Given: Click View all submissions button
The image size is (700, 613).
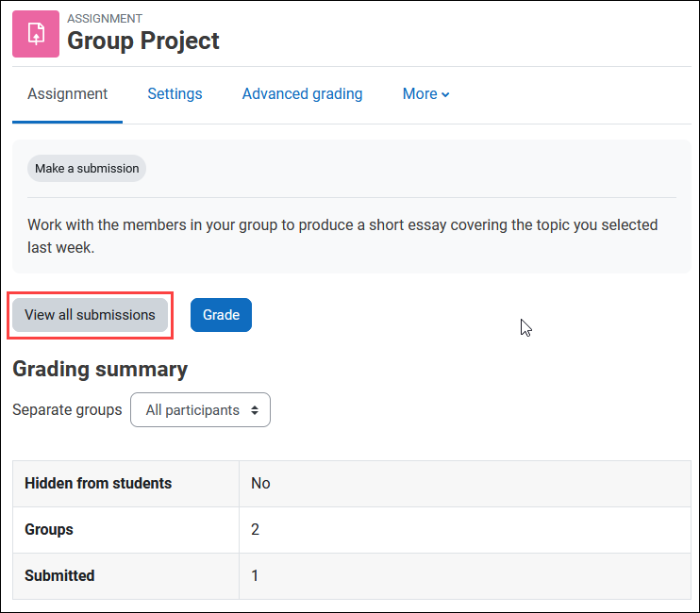Looking at the screenshot, I should (x=90, y=315).
